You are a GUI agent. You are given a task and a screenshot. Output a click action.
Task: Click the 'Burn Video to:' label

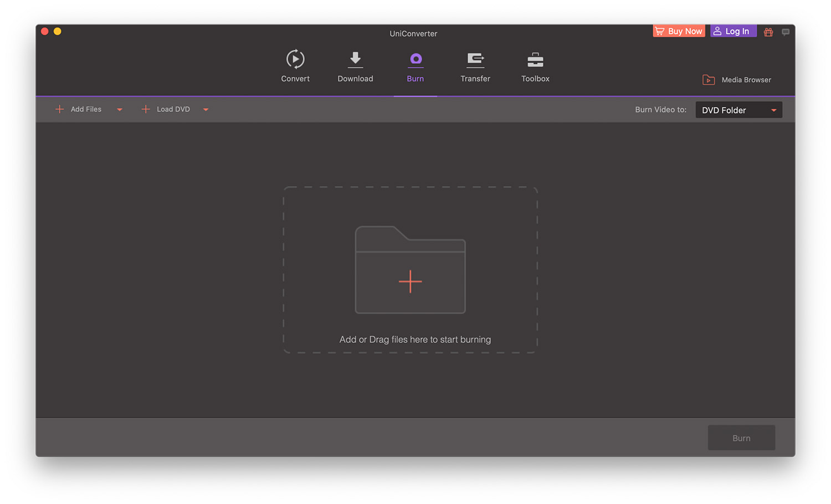tap(660, 110)
